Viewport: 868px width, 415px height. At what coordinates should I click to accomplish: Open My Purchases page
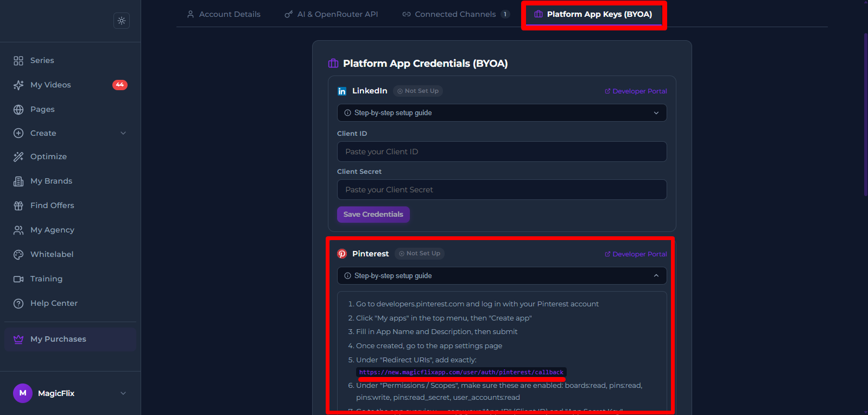coord(71,339)
